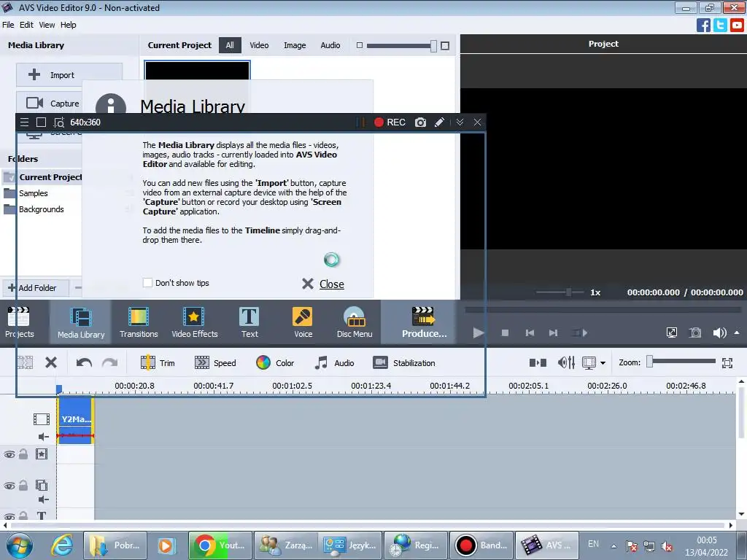
Task: Select the Trim tool
Action: [158, 363]
